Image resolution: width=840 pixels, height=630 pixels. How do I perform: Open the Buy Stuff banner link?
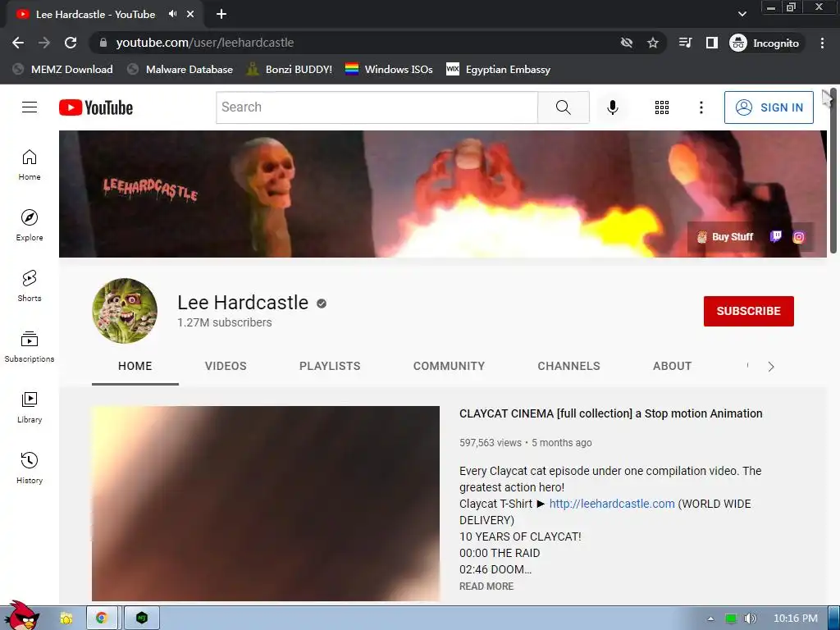(725, 237)
